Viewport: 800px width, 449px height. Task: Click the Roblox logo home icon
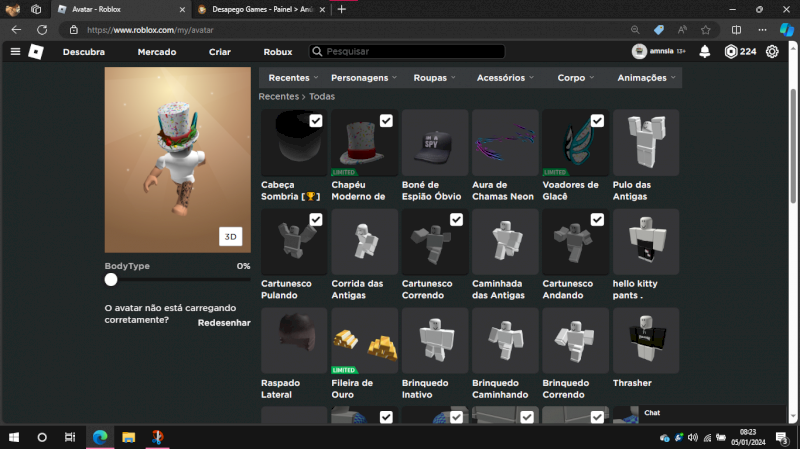coord(36,51)
